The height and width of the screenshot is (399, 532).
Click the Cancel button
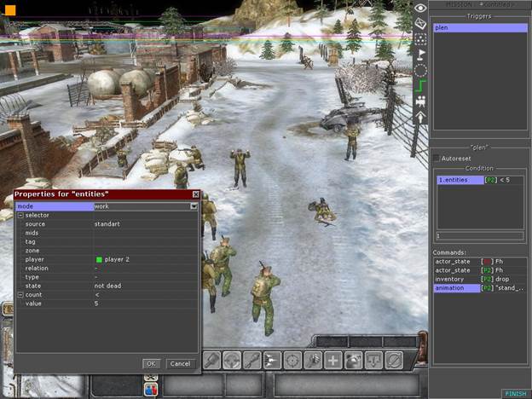click(180, 364)
